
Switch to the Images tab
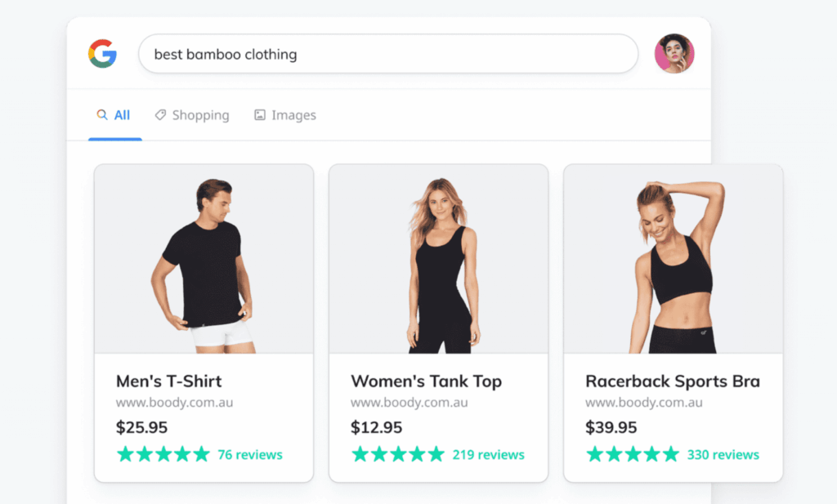coord(293,115)
